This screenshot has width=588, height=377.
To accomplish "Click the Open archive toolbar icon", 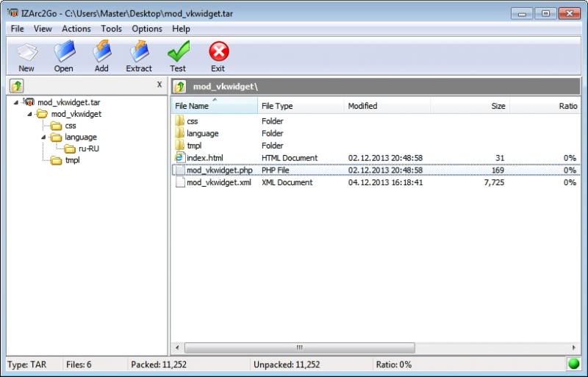I will pos(64,51).
